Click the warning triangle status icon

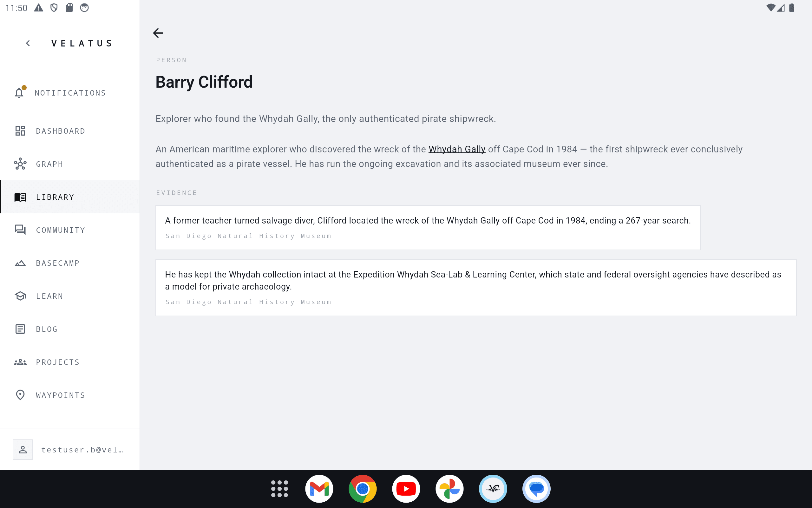[39, 8]
